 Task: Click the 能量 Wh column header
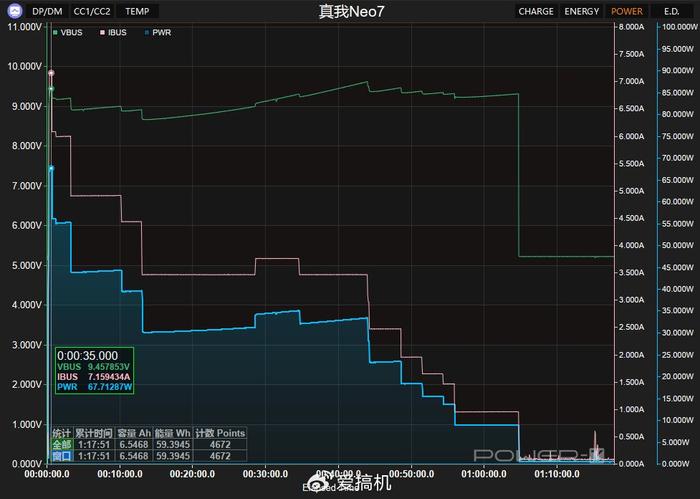tap(172, 433)
